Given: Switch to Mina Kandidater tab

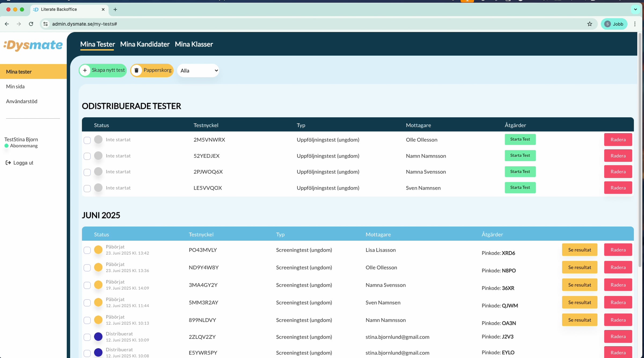Looking at the screenshot, I should 145,44.
